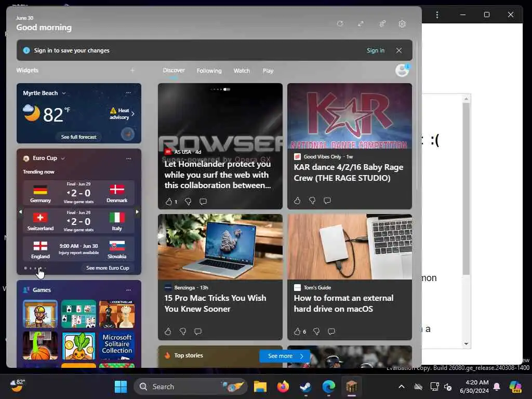Expand Myrtle Beach location dropdown
The image size is (532, 399).
click(64, 93)
